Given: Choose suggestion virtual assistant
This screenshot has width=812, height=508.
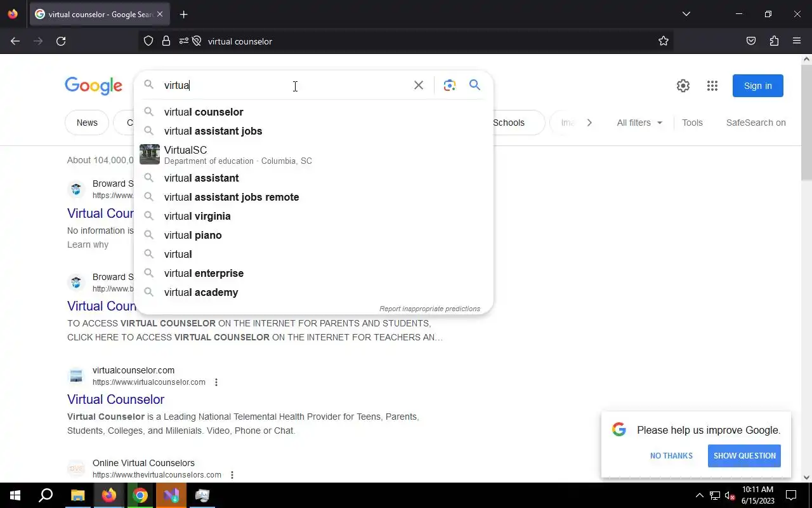Looking at the screenshot, I should pyautogui.click(x=313, y=178).
